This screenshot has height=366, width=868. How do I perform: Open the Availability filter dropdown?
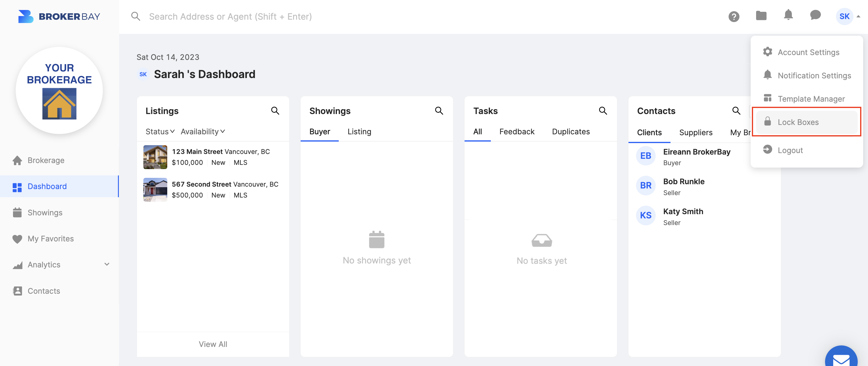click(203, 132)
